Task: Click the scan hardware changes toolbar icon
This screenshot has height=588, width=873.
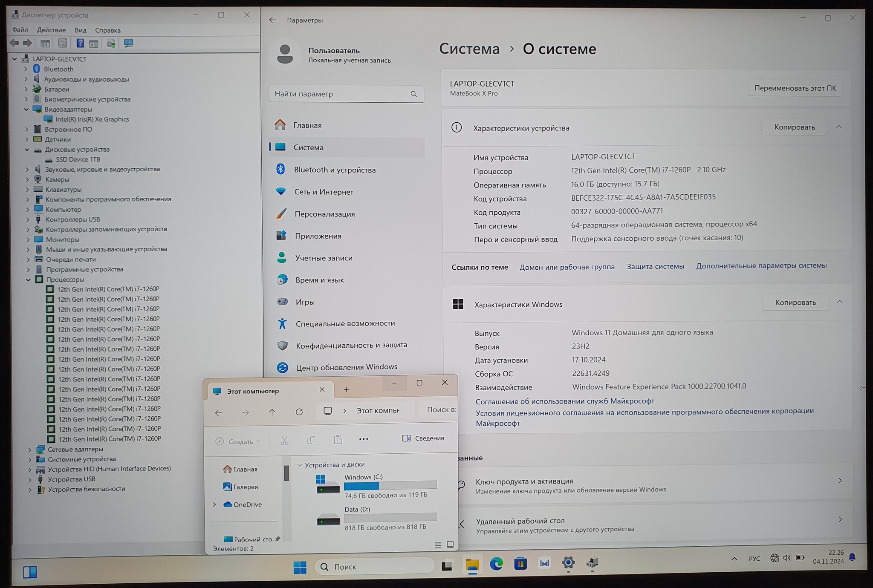Action: pos(128,43)
